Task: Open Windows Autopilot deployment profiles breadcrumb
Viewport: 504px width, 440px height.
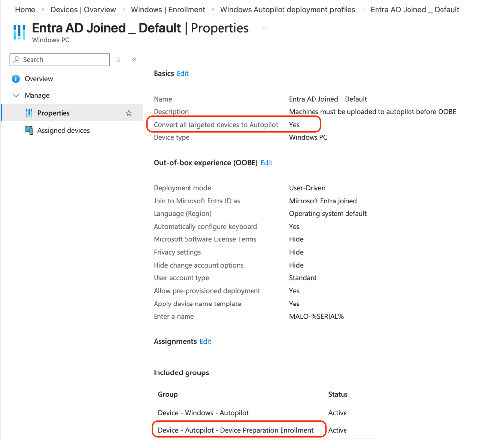Action: click(288, 10)
